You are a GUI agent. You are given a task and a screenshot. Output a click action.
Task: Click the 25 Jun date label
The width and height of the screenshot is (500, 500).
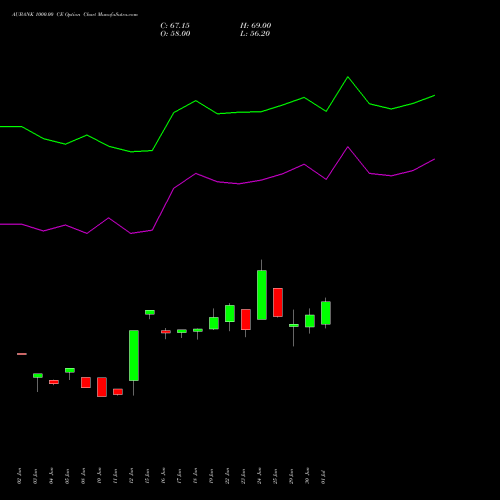point(275,476)
